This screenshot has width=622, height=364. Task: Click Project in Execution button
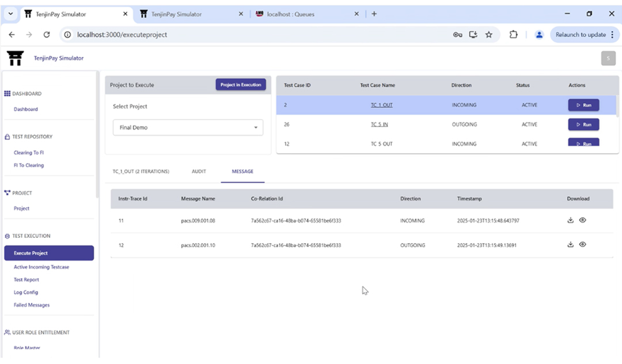tap(241, 85)
